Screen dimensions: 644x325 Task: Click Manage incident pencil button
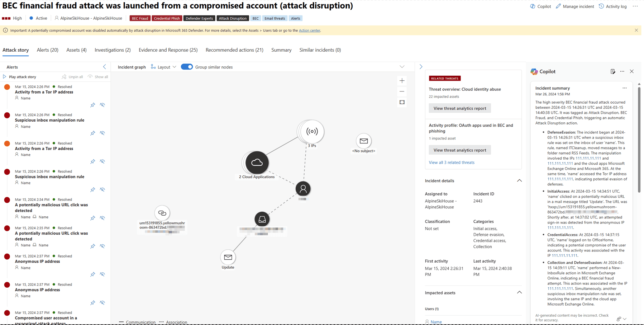(x=575, y=6)
